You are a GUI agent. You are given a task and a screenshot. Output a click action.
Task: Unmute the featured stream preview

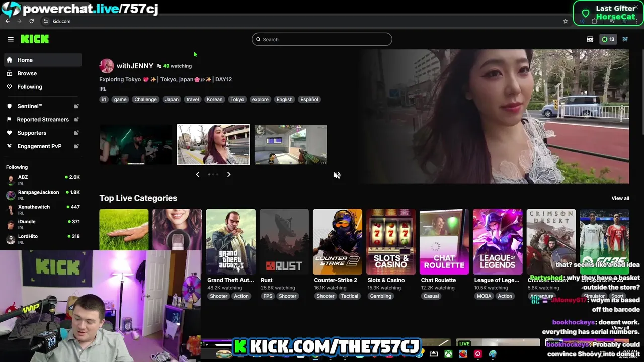coord(337,175)
